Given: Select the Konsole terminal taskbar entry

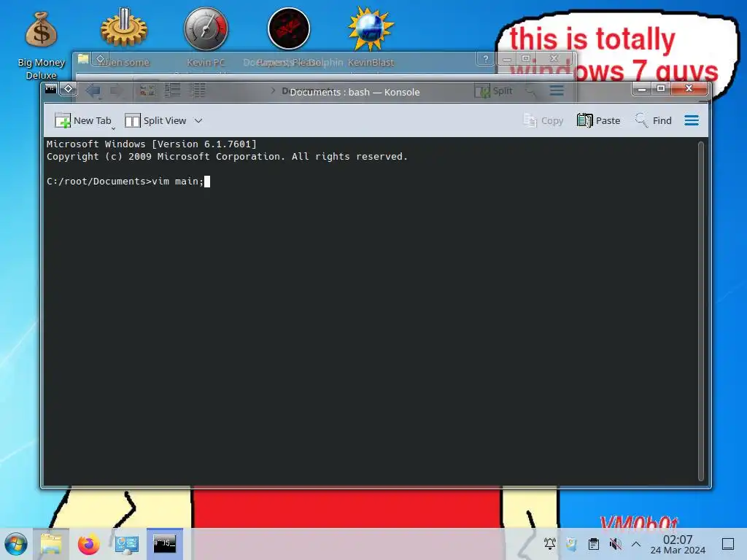Looking at the screenshot, I should (164, 544).
